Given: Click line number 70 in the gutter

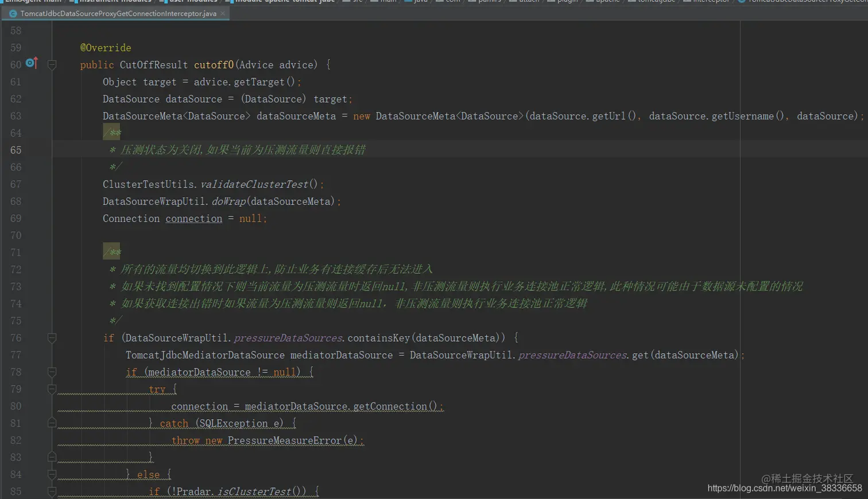Looking at the screenshot, I should tap(15, 235).
